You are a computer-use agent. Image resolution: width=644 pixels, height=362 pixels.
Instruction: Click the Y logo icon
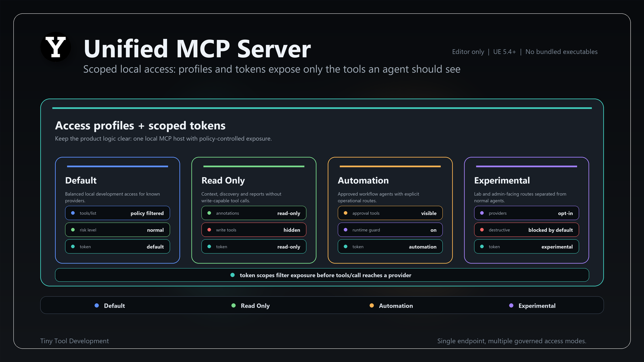pyautogui.click(x=55, y=47)
